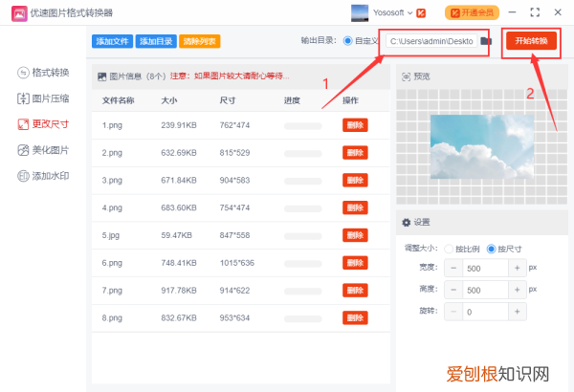Click the VIP badge next to Yososoft

click(421, 13)
